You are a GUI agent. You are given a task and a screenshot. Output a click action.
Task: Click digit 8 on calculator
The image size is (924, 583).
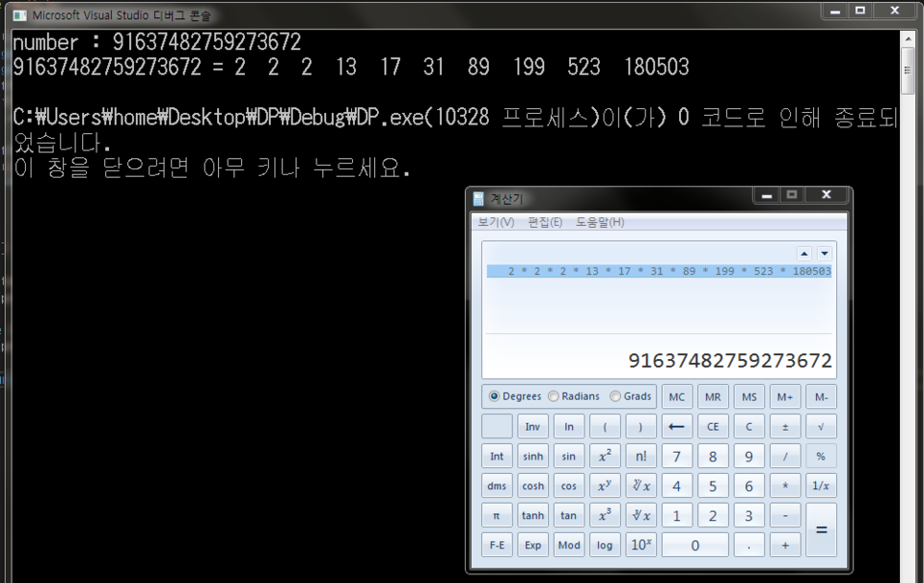click(x=713, y=457)
